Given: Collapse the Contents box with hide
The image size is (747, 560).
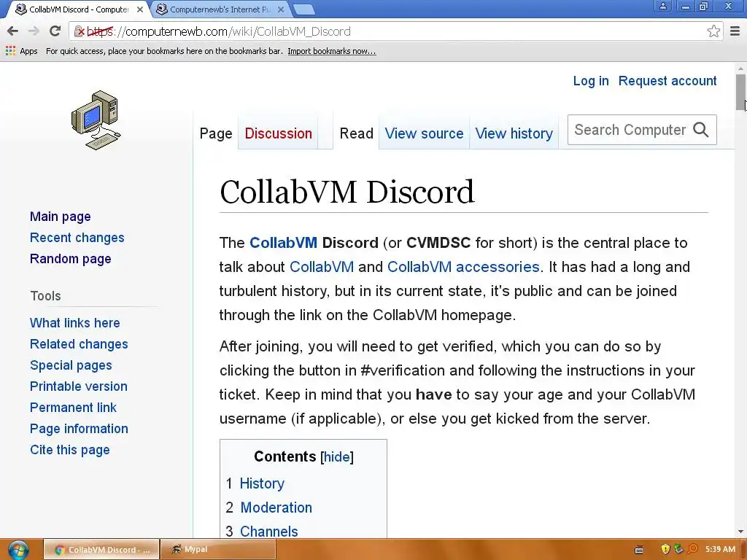Looking at the screenshot, I should click(337, 457).
